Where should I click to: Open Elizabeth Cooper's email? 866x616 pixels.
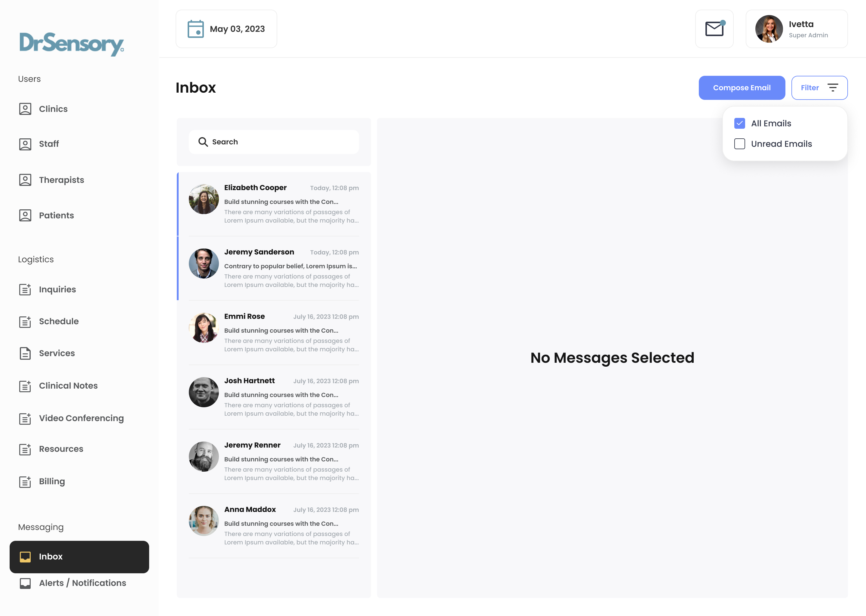pos(274,204)
